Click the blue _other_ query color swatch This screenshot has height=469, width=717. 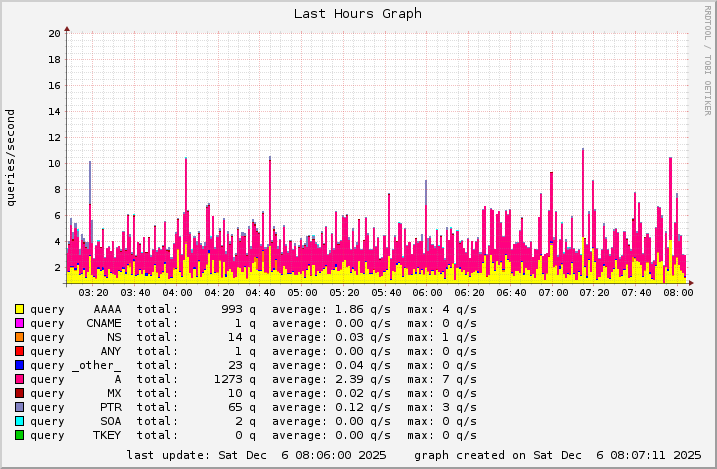tap(19, 365)
